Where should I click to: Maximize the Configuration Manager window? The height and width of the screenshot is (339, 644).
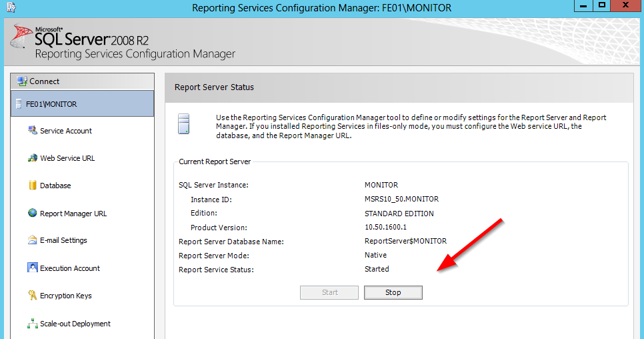(x=602, y=6)
